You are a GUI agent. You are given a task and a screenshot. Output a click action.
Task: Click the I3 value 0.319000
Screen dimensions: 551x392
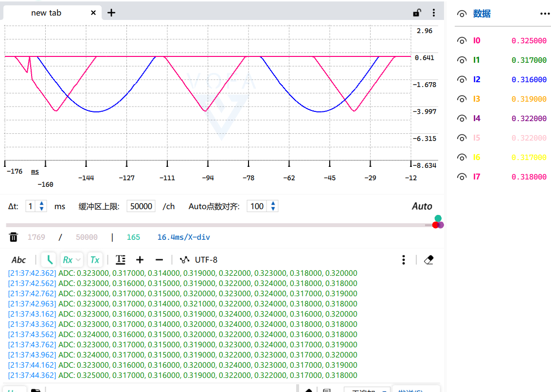click(529, 99)
